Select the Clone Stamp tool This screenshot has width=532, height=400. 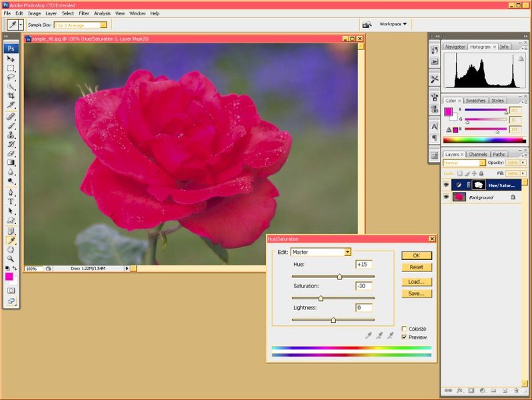(11, 135)
